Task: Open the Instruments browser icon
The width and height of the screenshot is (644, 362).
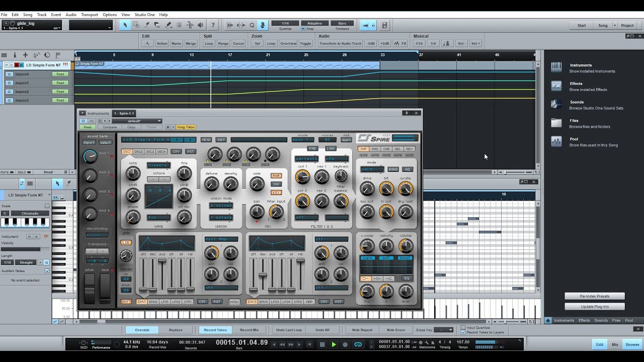Action: (x=556, y=67)
